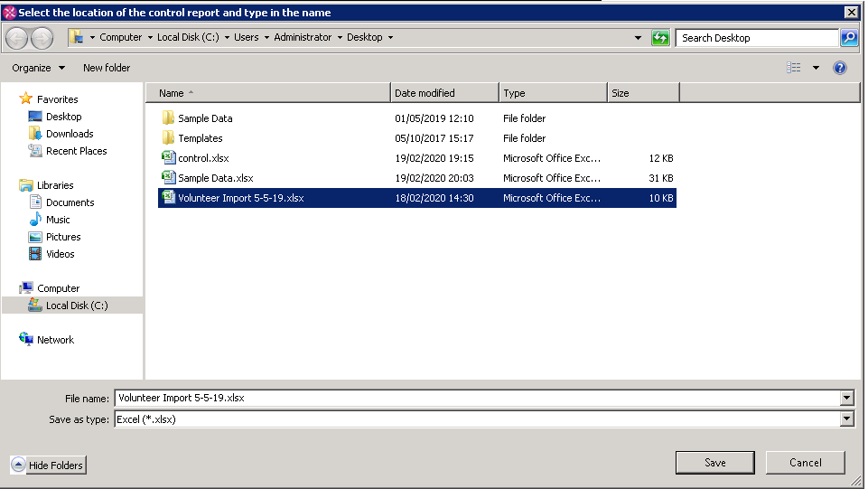
Task: Click the Cancel button
Action: click(x=806, y=463)
